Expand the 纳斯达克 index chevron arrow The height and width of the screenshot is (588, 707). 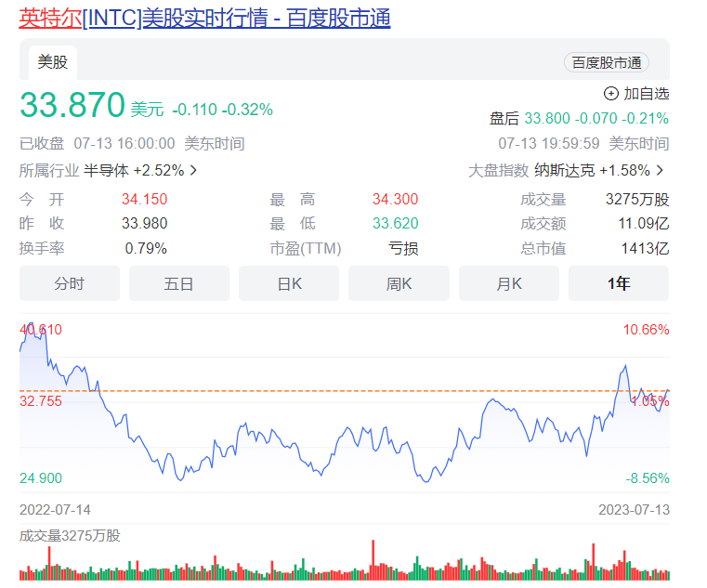[x=660, y=170]
